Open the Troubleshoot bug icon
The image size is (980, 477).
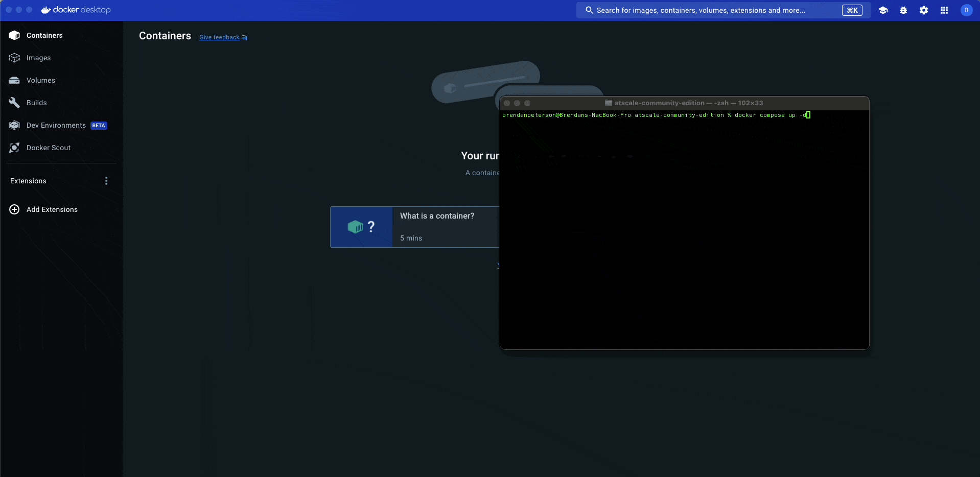(x=903, y=10)
